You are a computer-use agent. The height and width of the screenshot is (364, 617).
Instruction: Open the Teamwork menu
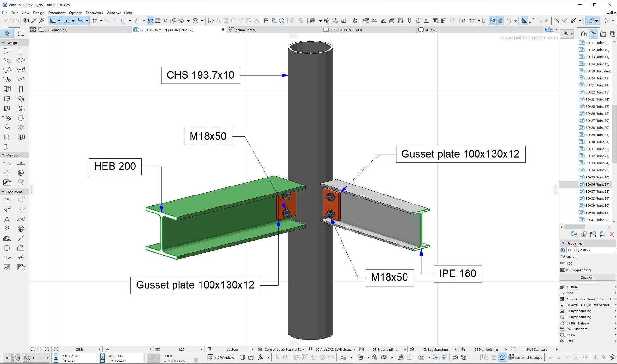pos(94,13)
